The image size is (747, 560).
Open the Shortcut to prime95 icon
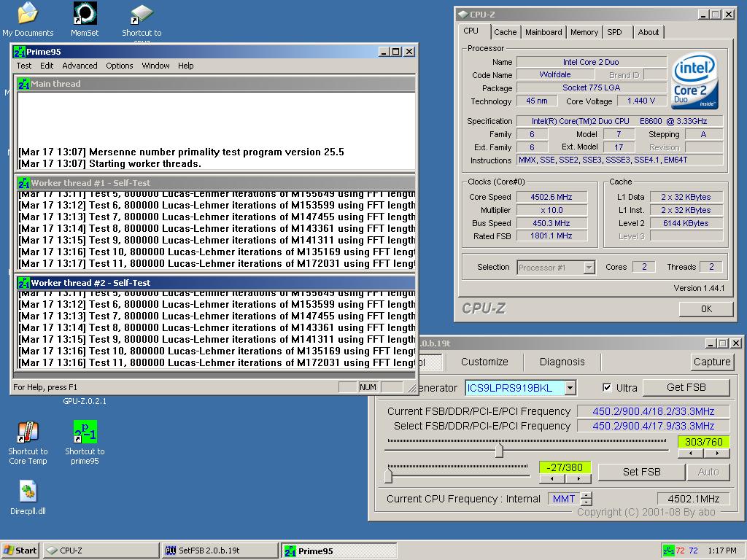pos(85,443)
